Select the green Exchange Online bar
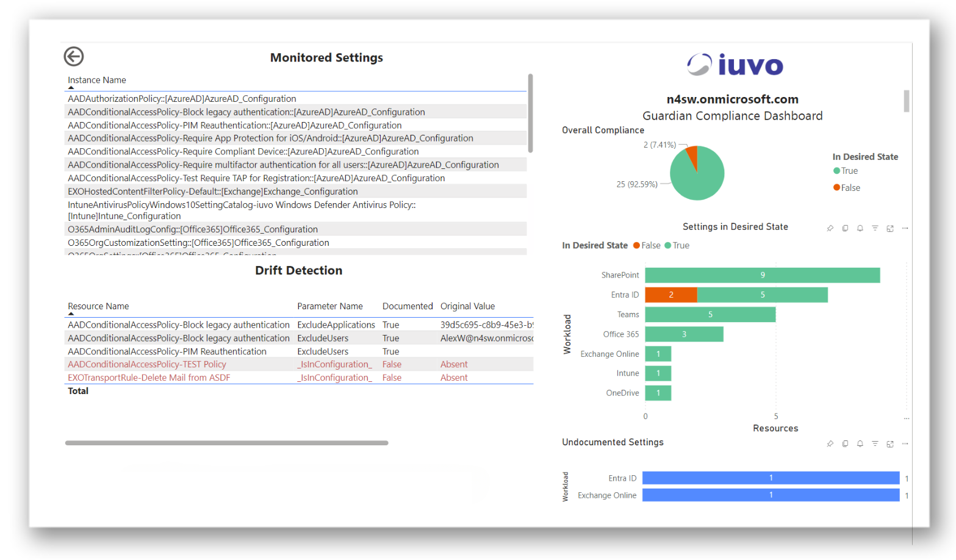956x560 pixels. 658,354
